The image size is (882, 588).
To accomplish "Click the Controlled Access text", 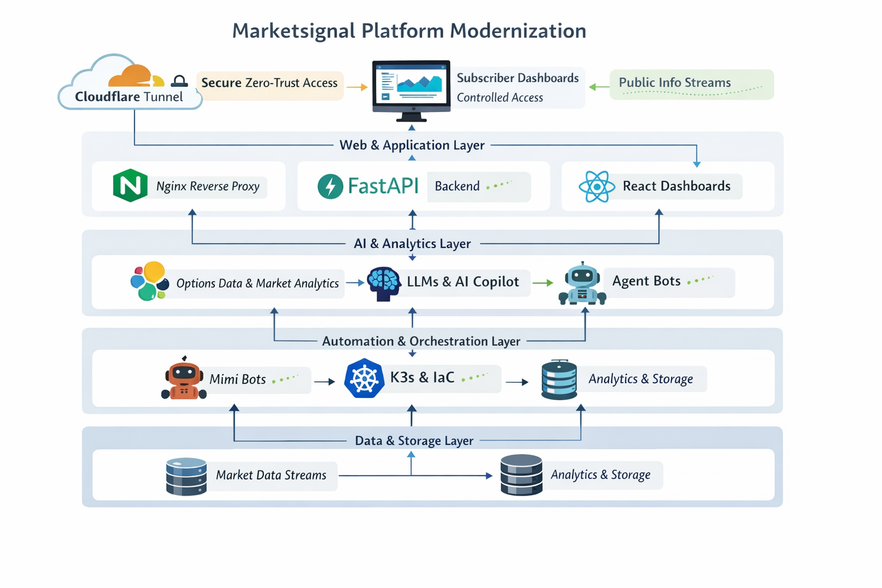I will coord(500,98).
